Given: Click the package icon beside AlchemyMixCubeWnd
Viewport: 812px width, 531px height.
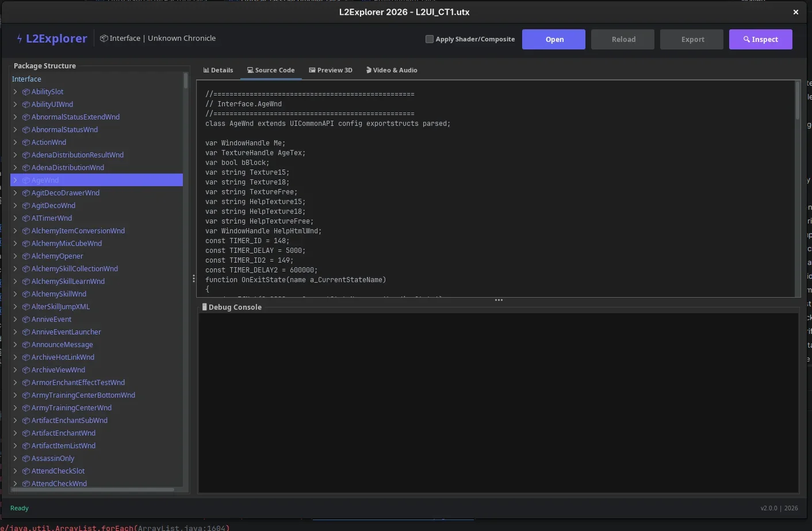Looking at the screenshot, I should (x=26, y=244).
